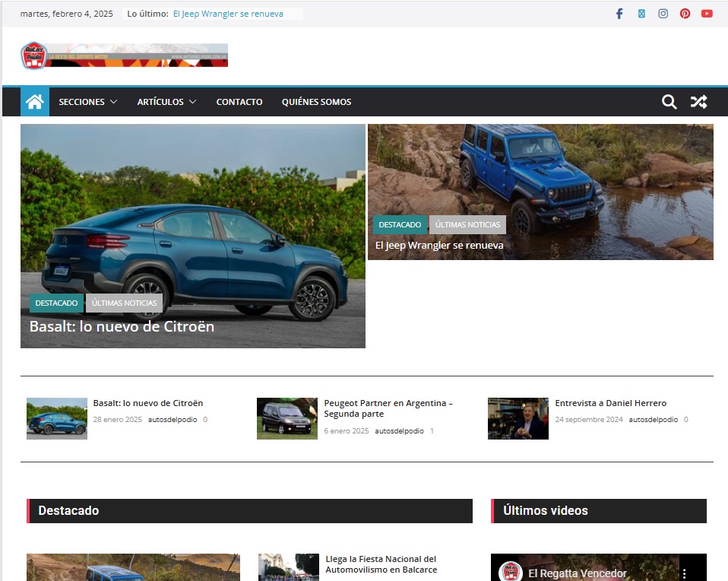Expand the SECCIONES menu
Screen dimensions: 728x581
[87, 101]
